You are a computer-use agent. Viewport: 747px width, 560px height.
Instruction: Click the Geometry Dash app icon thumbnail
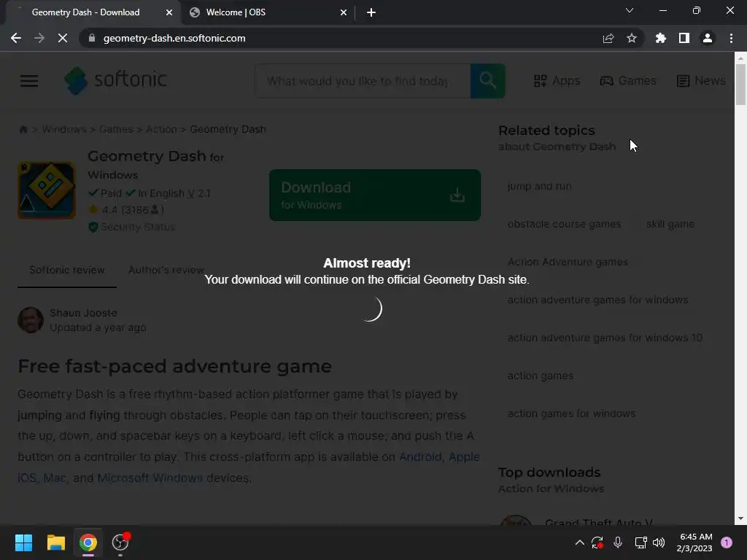pyautogui.click(x=47, y=190)
